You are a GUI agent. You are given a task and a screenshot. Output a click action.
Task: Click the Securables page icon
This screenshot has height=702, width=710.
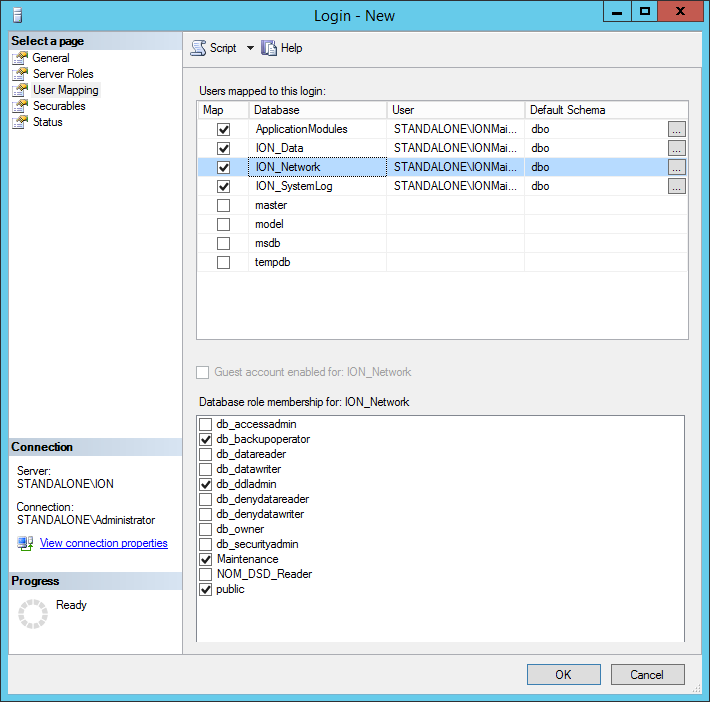20,106
